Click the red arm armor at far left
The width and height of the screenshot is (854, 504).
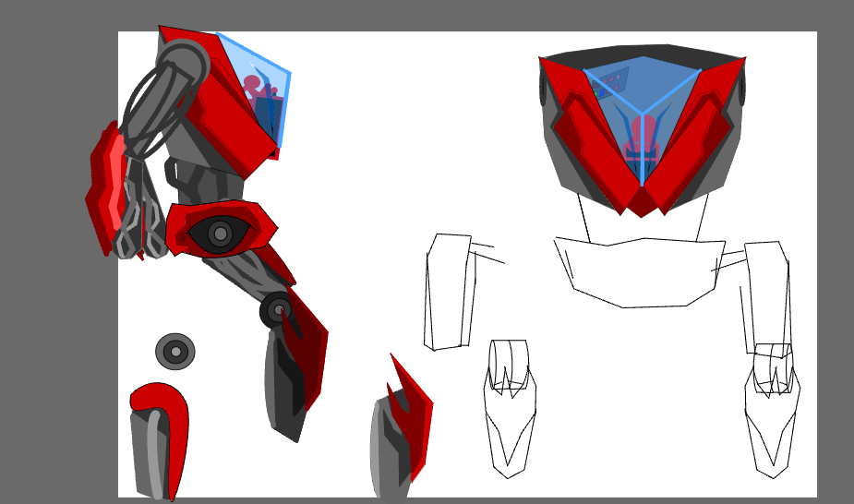[x=103, y=189]
